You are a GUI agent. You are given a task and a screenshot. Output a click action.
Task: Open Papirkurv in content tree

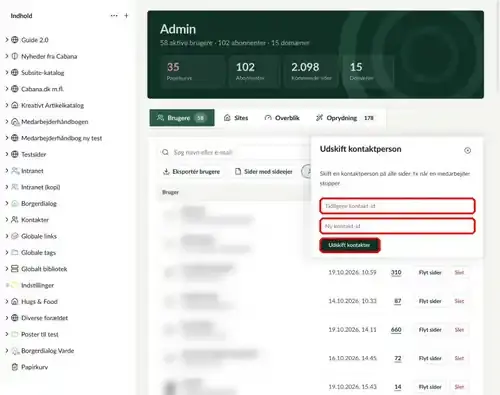[34, 367]
